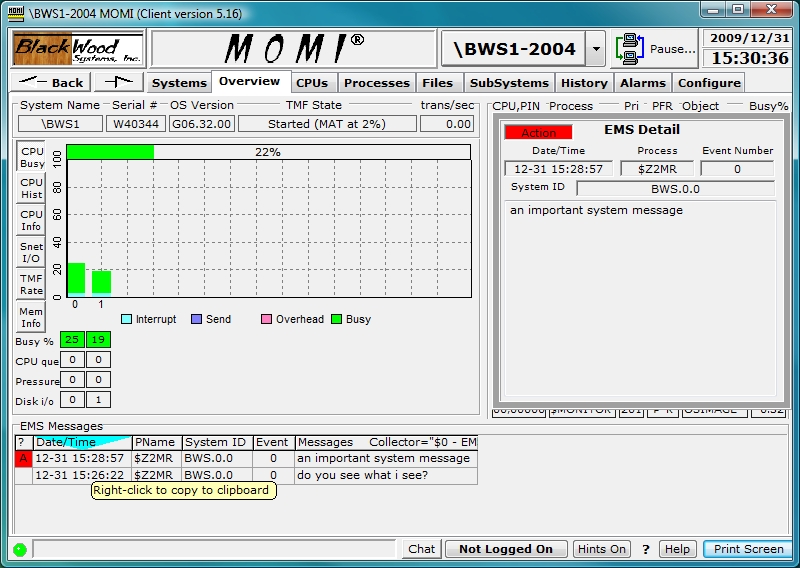Show the Mem Info view
800x568 pixels.
pos(31,317)
